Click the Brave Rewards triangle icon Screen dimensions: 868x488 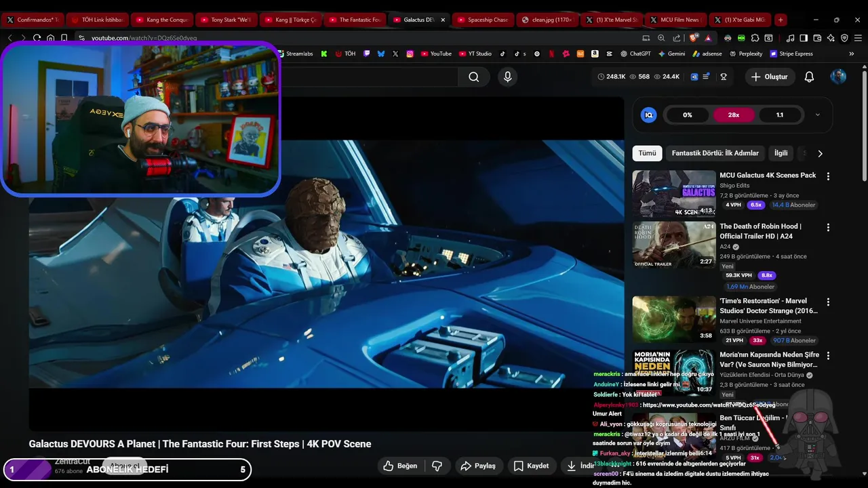coord(708,38)
